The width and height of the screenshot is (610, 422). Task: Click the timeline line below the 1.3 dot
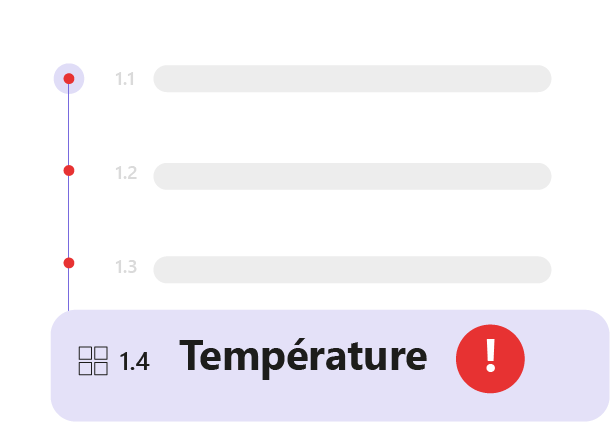click(x=68, y=290)
